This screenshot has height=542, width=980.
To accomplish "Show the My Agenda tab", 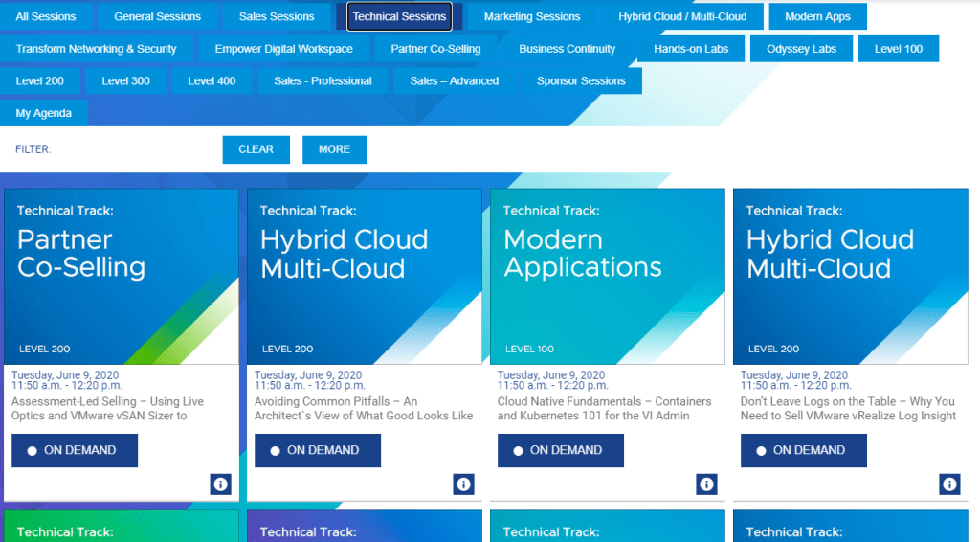I will [44, 113].
